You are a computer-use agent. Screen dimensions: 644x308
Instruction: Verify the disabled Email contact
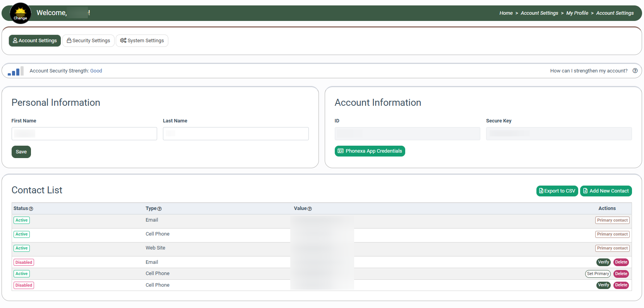[x=603, y=262]
